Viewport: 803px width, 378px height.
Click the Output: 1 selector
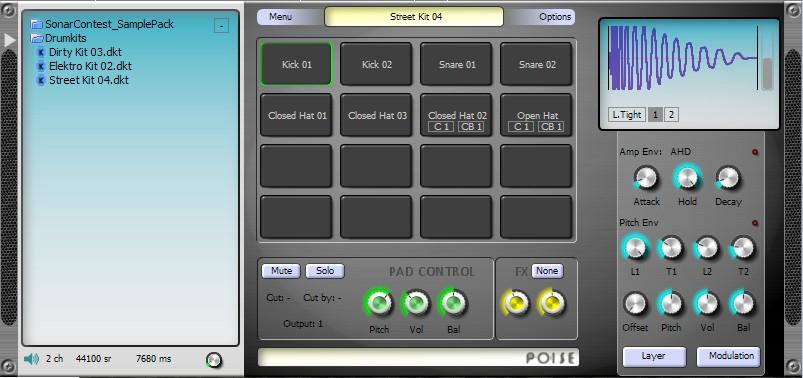[303, 324]
